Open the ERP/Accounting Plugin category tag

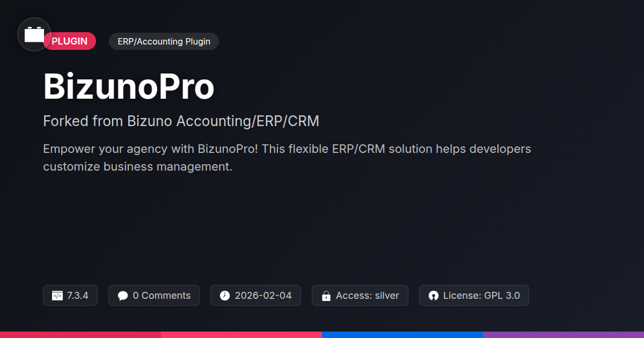[164, 41]
